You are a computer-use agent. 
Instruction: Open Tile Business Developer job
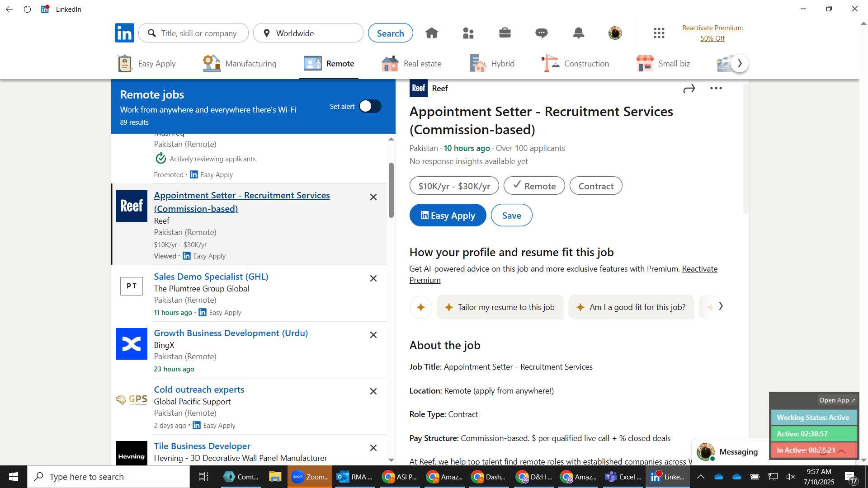point(202,446)
